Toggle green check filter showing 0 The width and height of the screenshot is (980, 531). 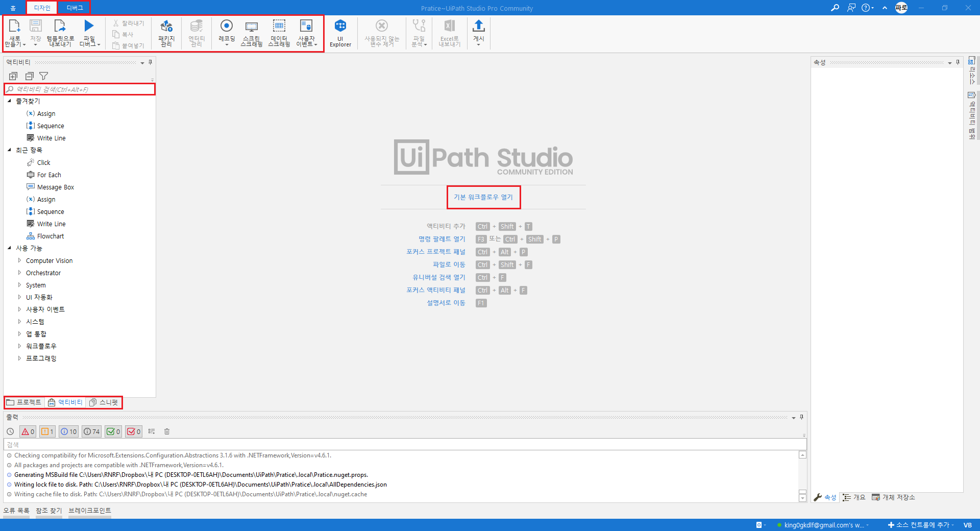point(113,431)
